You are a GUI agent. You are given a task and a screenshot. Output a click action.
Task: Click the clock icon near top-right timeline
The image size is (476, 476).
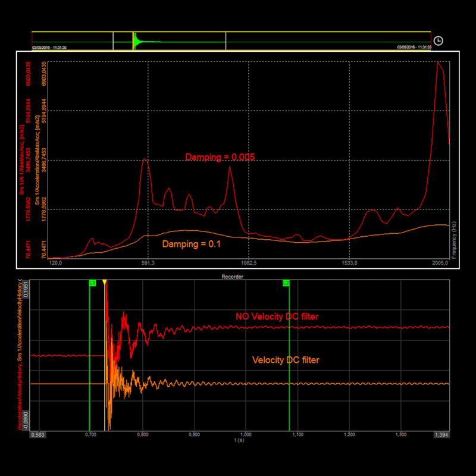click(x=439, y=40)
